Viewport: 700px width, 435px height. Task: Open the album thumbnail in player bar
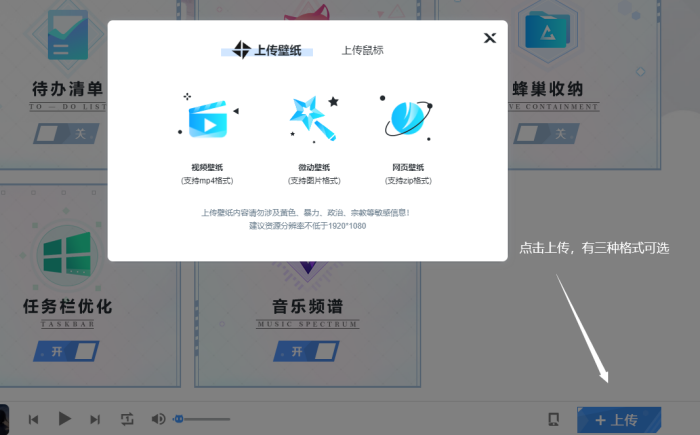(4, 419)
